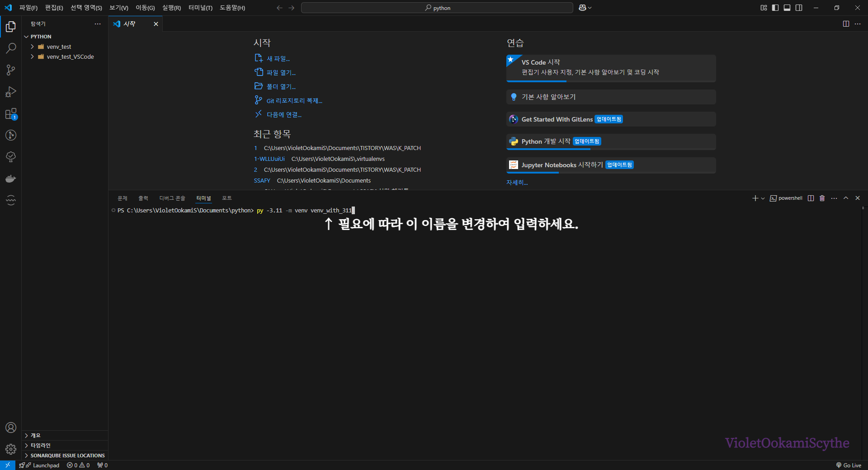Viewport: 868px width, 470px height.
Task: Toggle the bottom panel visibility
Action: tap(787, 8)
